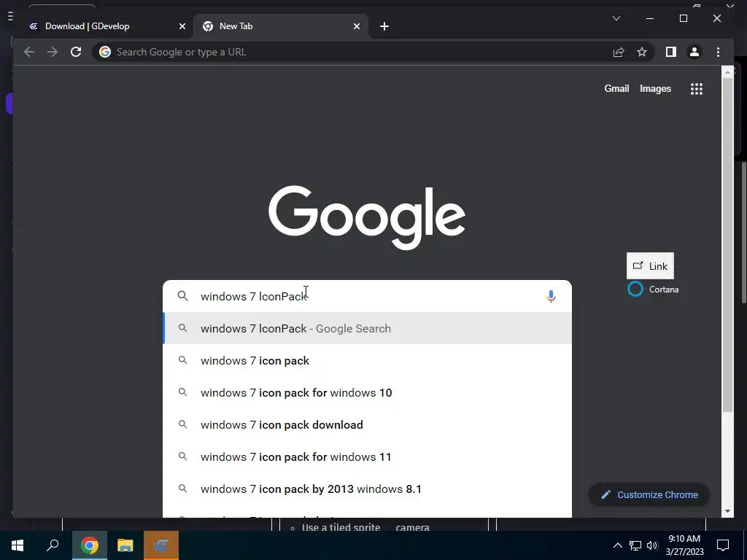Open the notification center icon
The width and height of the screenshot is (747, 560).
(x=723, y=545)
